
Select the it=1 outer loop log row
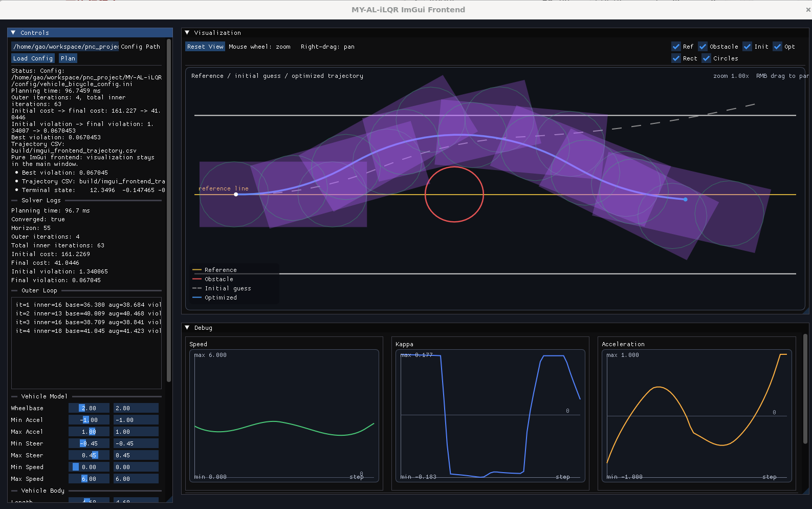[88, 305]
